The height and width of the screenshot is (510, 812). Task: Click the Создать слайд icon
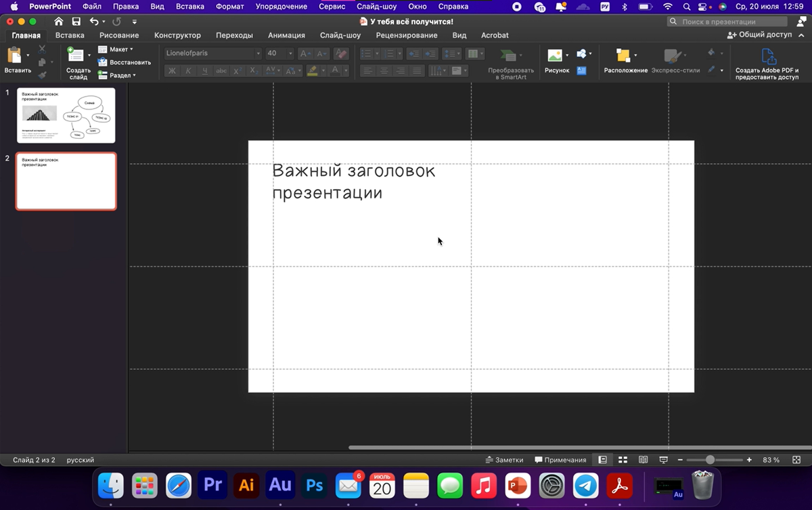[x=76, y=56]
